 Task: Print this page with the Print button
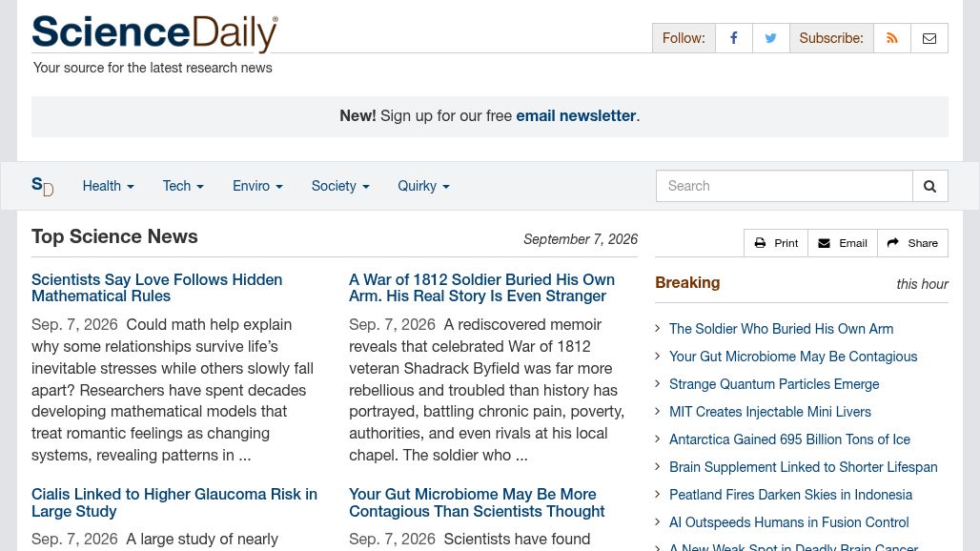click(x=776, y=243)
